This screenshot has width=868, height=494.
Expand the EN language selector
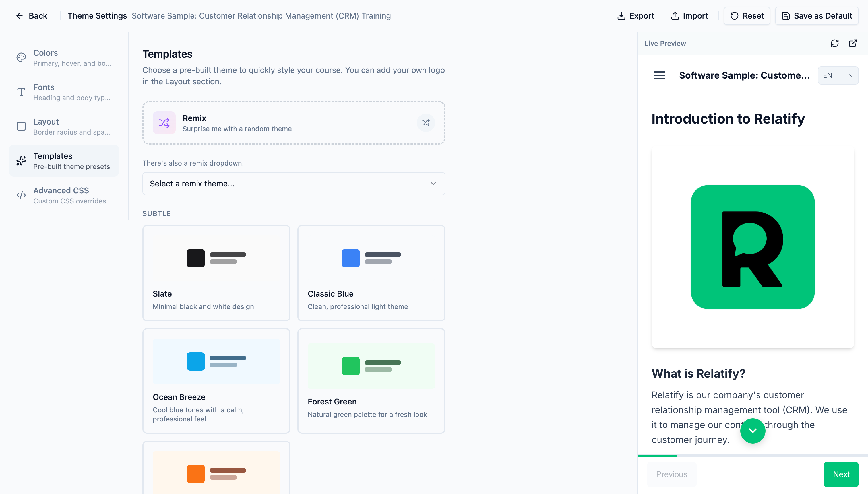(x=838, y=75)
